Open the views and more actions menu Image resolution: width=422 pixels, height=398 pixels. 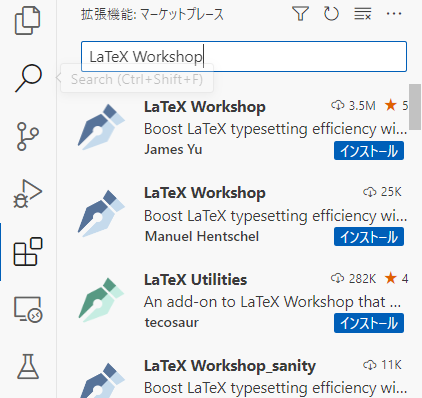(x=394, y=14)
